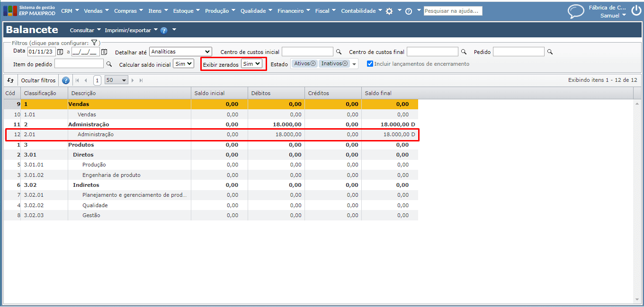
Task: Search Centro de custos inicial with magnifier
Action: point(339,52)
